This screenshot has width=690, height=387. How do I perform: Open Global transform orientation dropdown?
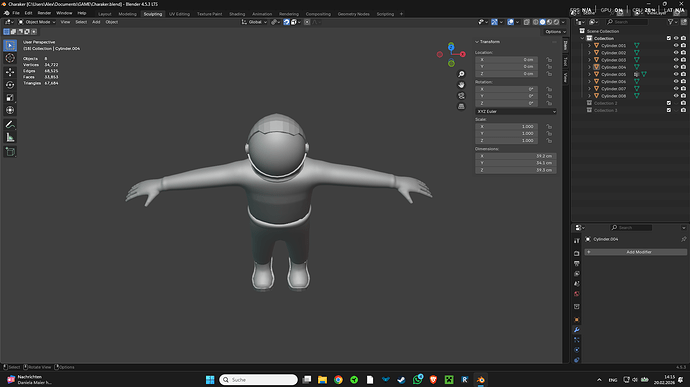(x=254, y=22)
